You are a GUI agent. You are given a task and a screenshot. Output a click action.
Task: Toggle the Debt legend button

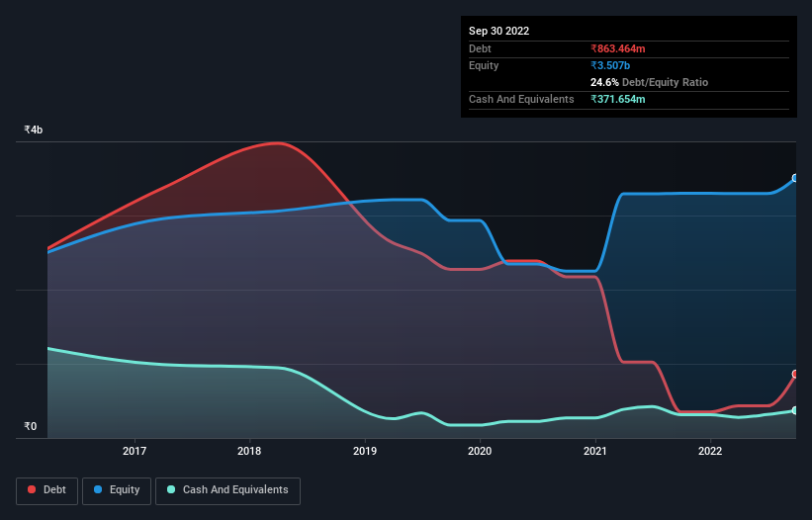[x=47, y=490]
